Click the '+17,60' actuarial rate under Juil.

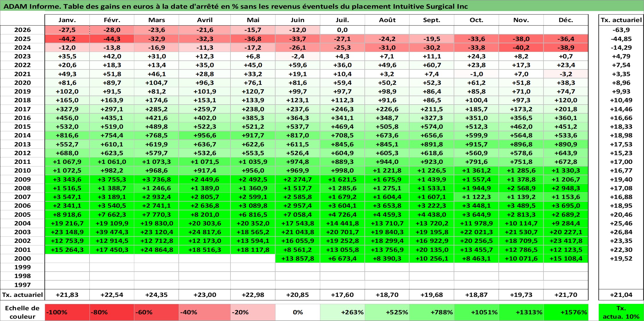[x=342, y=295]
